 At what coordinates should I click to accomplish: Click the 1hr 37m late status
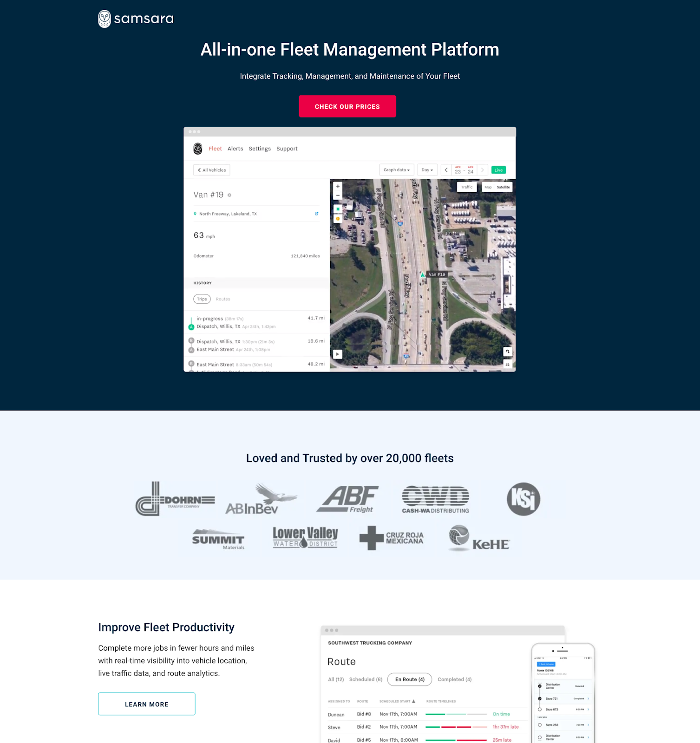[506, 727]
